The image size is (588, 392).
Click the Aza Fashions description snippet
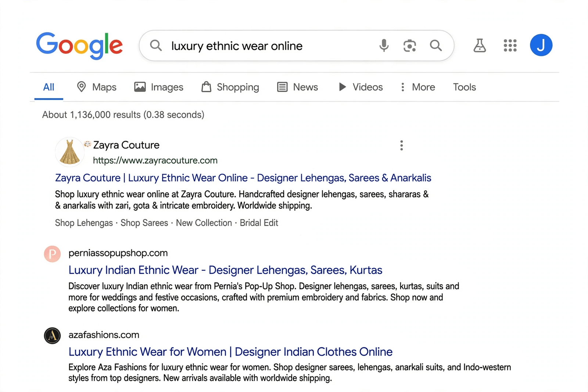click(x=290, y=373)
